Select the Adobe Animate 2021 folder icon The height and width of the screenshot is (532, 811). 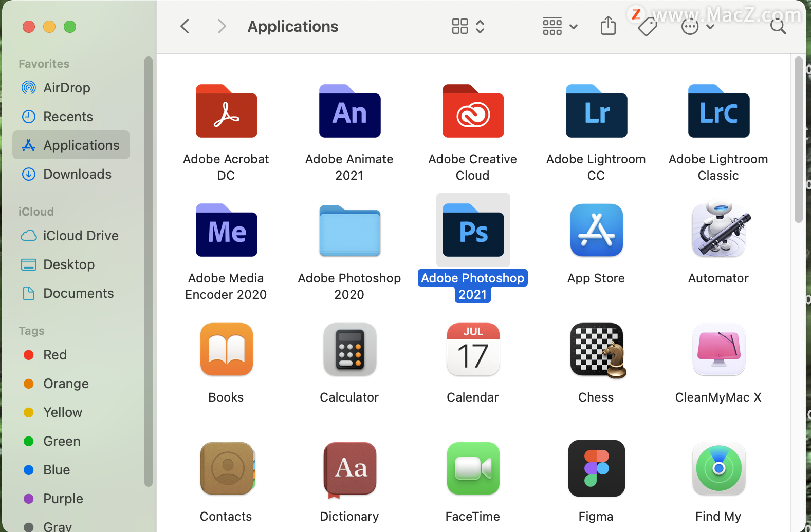pyautogui.click(x=349, y=111)
